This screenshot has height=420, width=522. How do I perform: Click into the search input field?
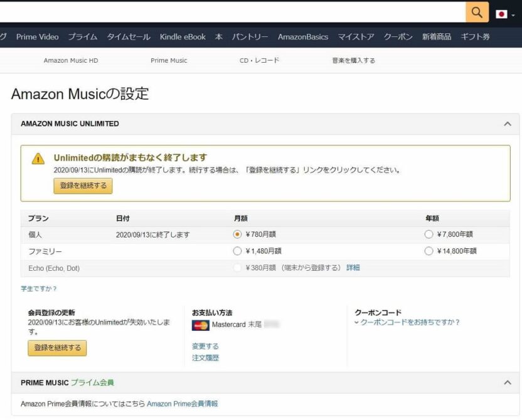(x=232, y=13)
